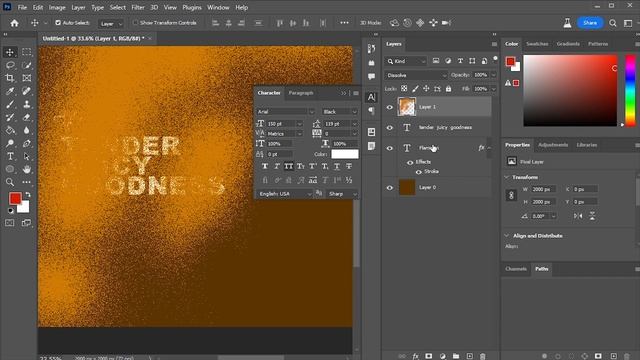The height and width of the screenshot is (360, 640).
Task: Open the Arial font family dropdown
Action: (x=285, y=111)
